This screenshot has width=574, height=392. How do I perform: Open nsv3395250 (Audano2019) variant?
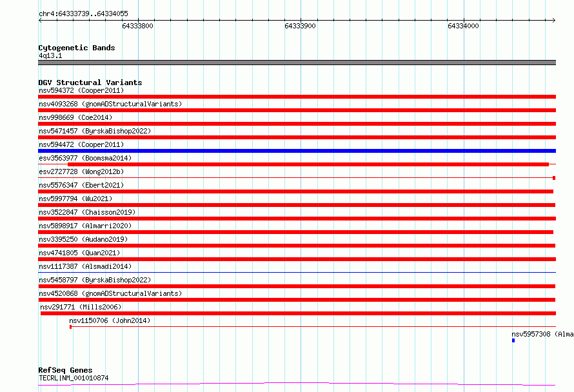83,239
